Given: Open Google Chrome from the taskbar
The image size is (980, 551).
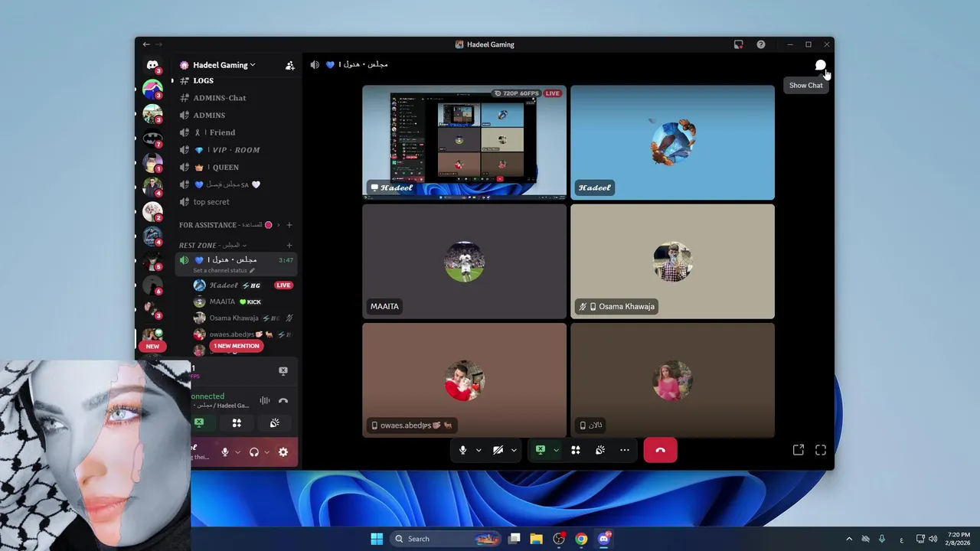Looking at the screenshot, I should tap(581, 539).
